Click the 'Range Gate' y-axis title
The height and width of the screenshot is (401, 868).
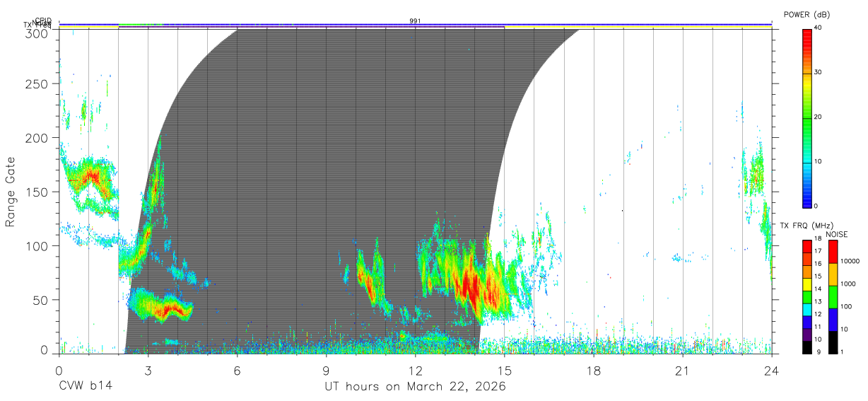click(x=11, y=192)
